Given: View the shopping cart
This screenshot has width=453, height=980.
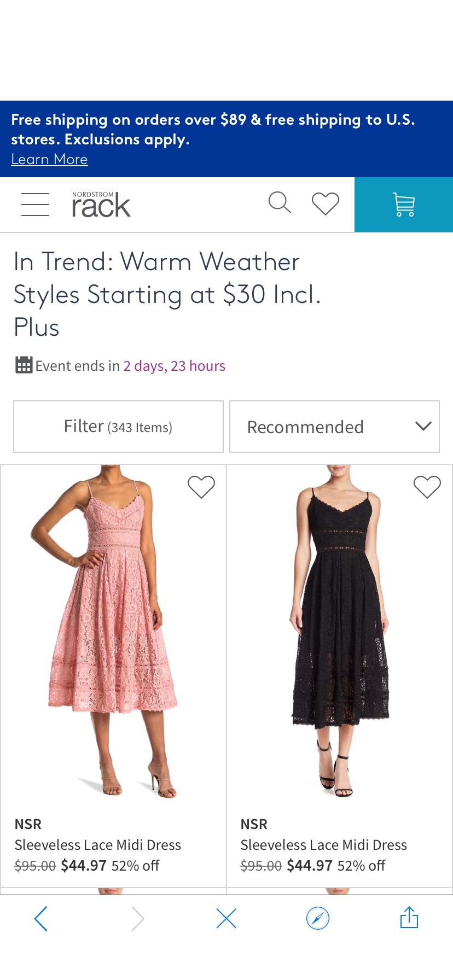Looking at the screenshot, I should pos(404,204).
